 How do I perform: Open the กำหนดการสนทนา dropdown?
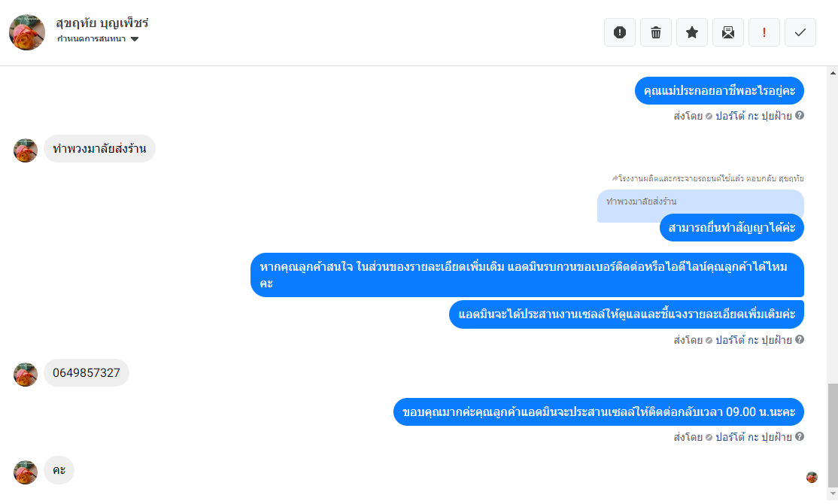(98, 39)
